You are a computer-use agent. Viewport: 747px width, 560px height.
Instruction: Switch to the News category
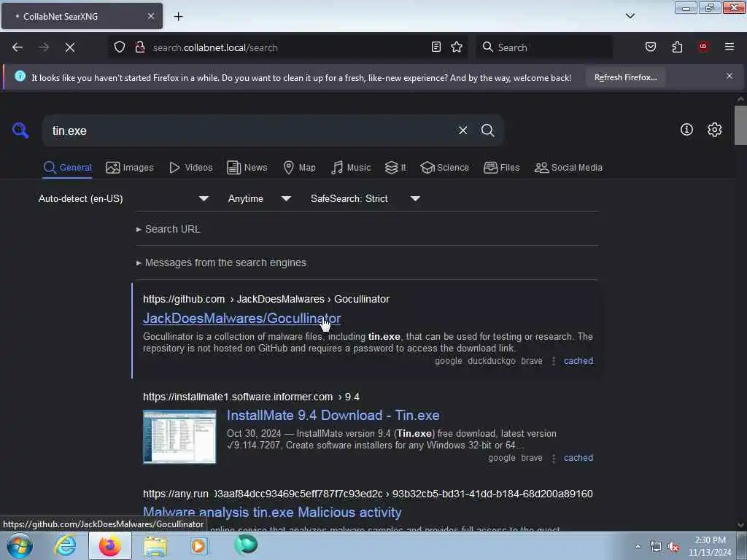pos(247,168)
